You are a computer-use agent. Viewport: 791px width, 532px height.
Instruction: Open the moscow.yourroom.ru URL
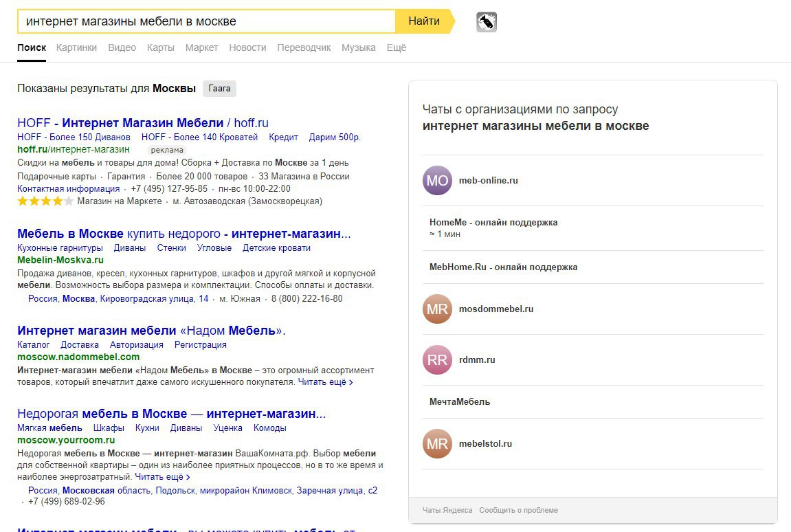66,440
